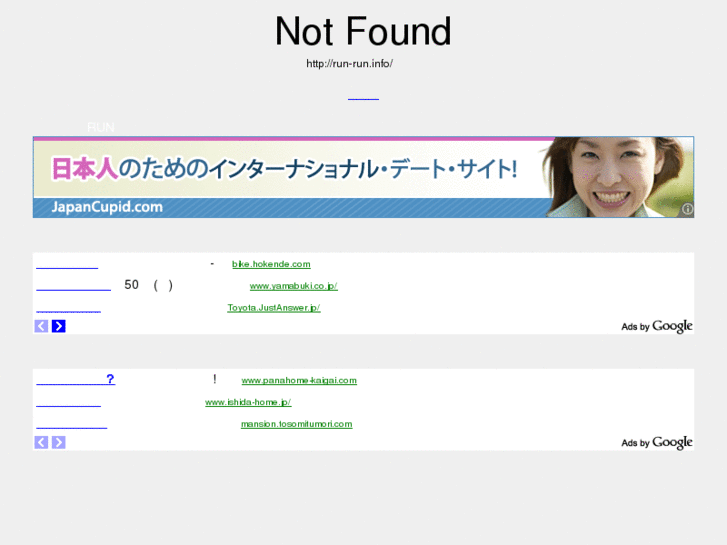Visit www.yamabuki.co.jp ad link
Image resolution: width=727 pixels, height=545 pixels.
click(293, 286)
